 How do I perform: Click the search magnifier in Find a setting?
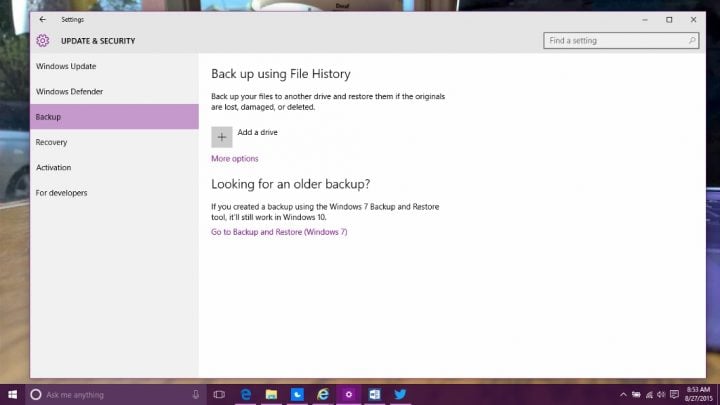click(x=692, y=40)
